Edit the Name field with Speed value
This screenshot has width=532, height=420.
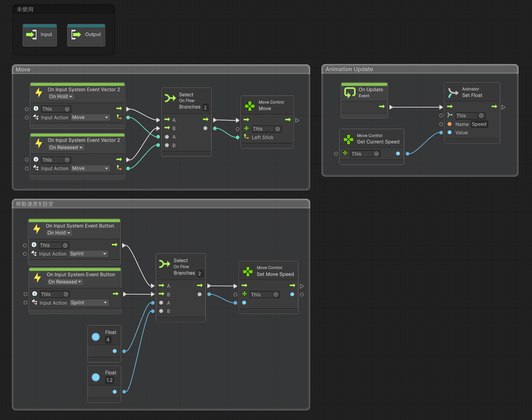[479, 124]
